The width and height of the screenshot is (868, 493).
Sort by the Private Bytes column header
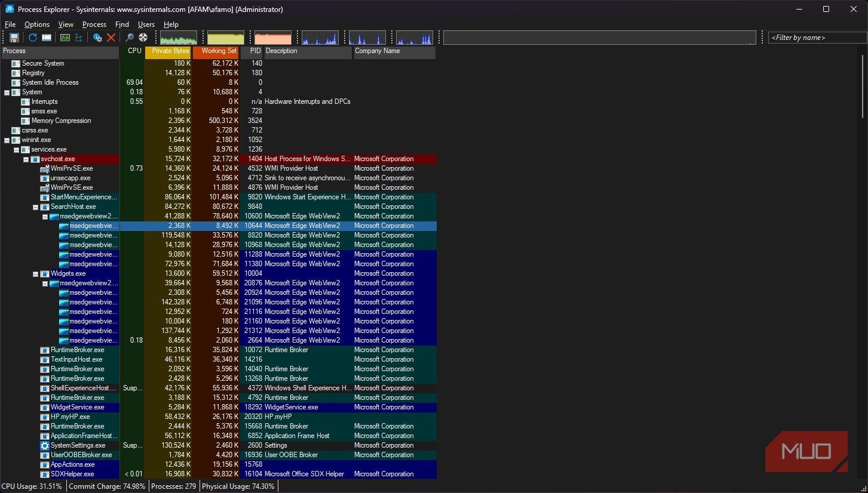click(168, 51)
